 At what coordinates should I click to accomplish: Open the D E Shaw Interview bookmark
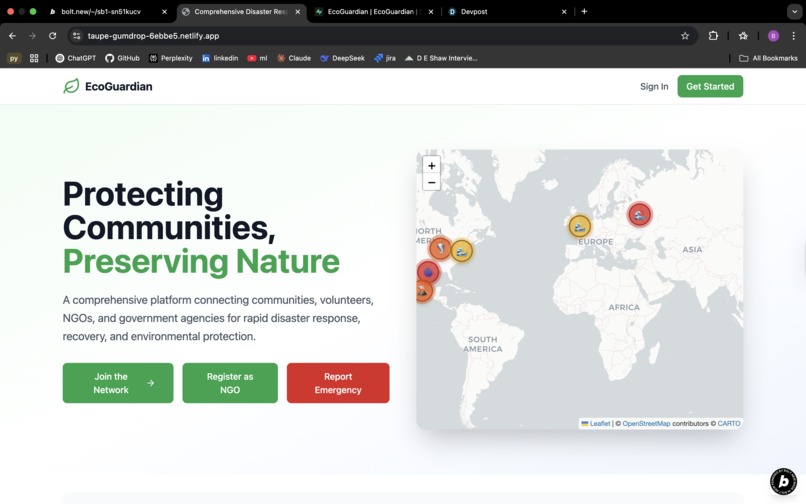tap(441, 58)
